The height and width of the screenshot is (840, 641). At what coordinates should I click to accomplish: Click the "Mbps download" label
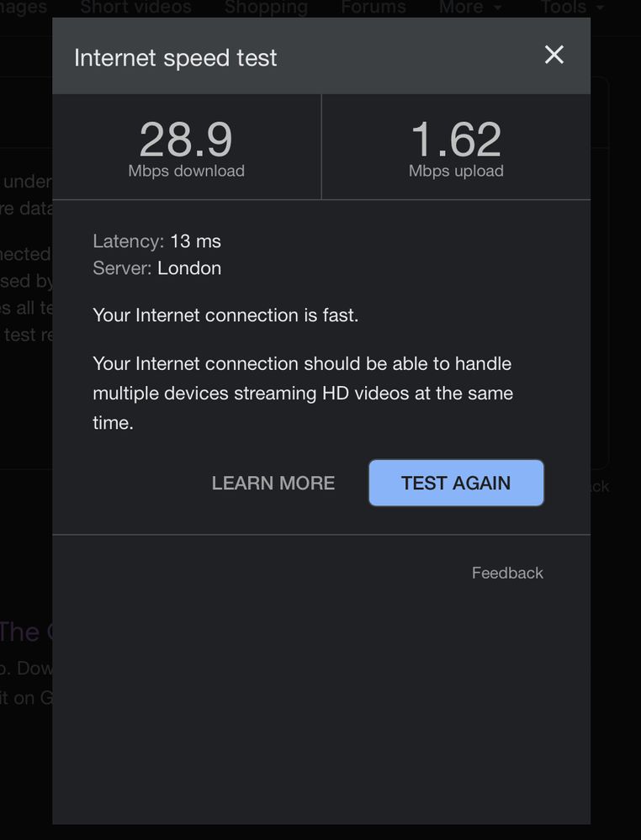click(x=186, y=171)
